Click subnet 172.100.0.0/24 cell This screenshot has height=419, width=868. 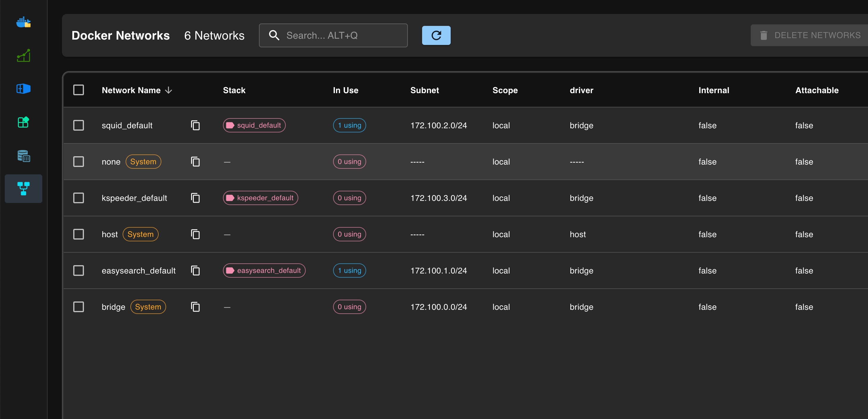pos(439,307)
